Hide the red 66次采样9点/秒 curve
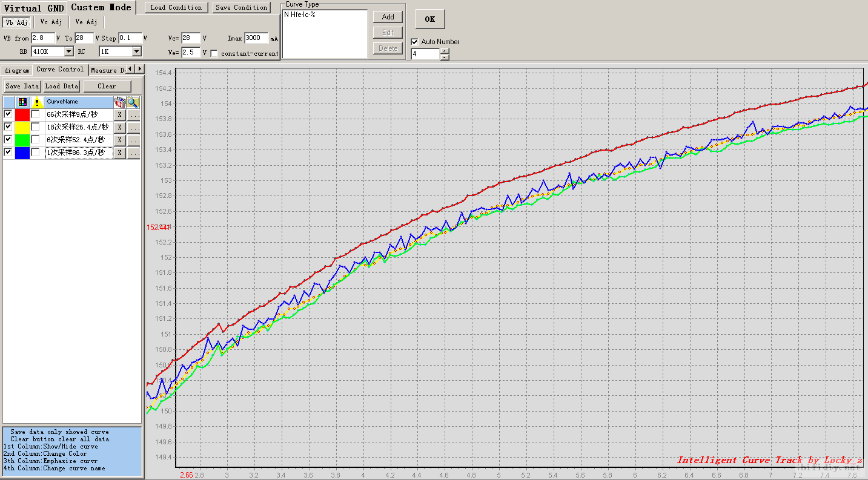Screen dimensions: 868x480 [x=8, y=114]
